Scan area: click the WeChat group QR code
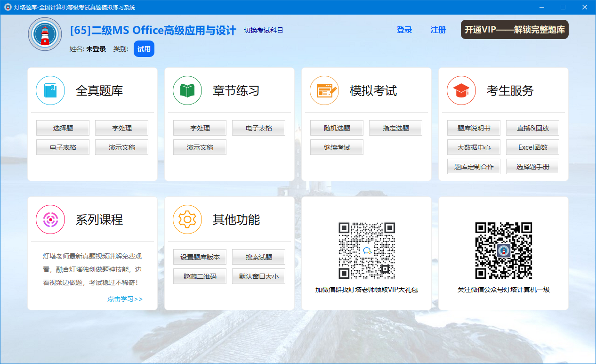The height and width of the screenshot is (364, 596). click(367, 250)
